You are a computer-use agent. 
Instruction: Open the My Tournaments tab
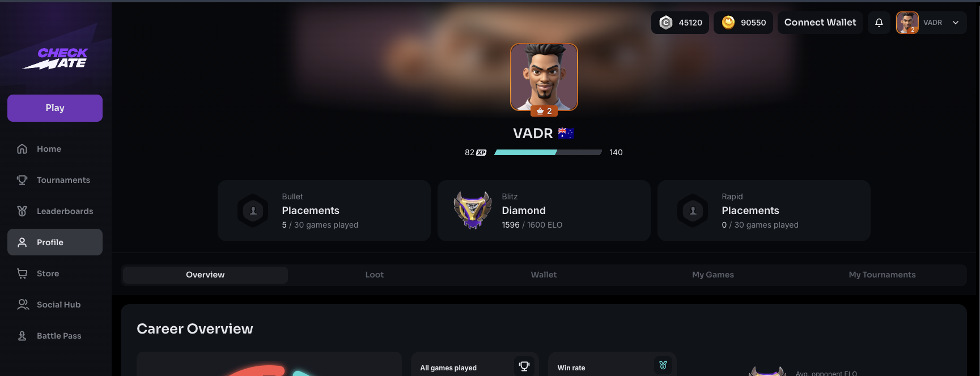pyautogui.click(x=882, y=275)
